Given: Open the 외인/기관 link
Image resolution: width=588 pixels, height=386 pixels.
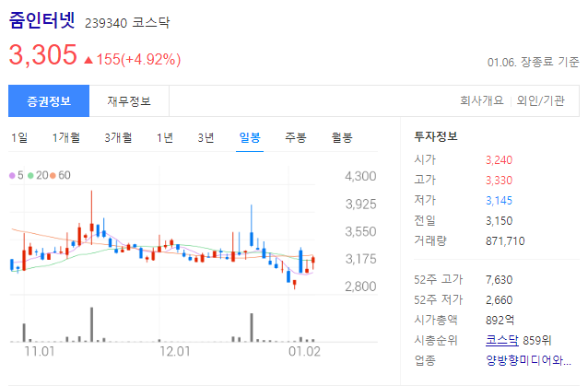Looking at the screenshot, I should 540,100.
